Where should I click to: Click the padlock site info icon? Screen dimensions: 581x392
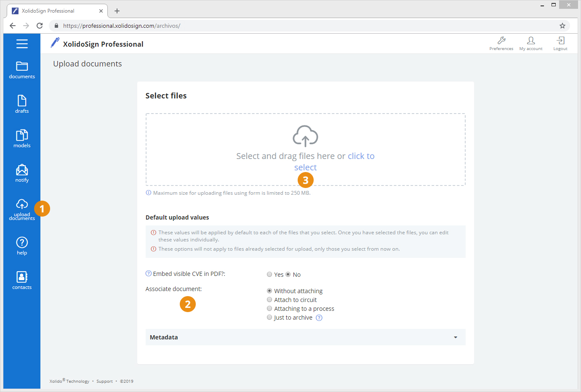[x=56, y=26]
